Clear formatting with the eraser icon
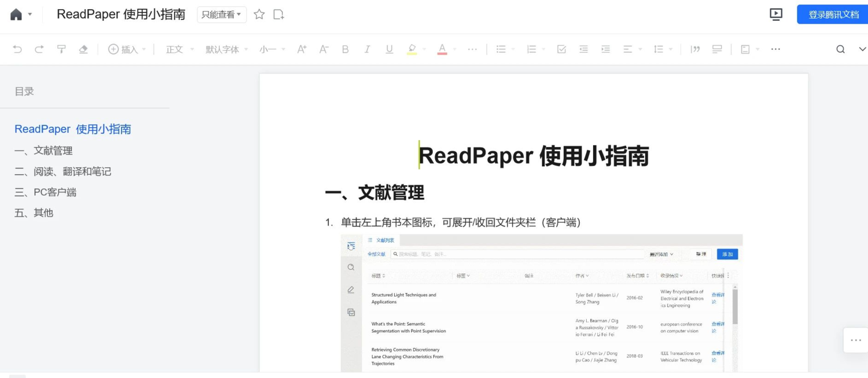The height and width of the screenshot is (378, 868). (x=83, y=49)
